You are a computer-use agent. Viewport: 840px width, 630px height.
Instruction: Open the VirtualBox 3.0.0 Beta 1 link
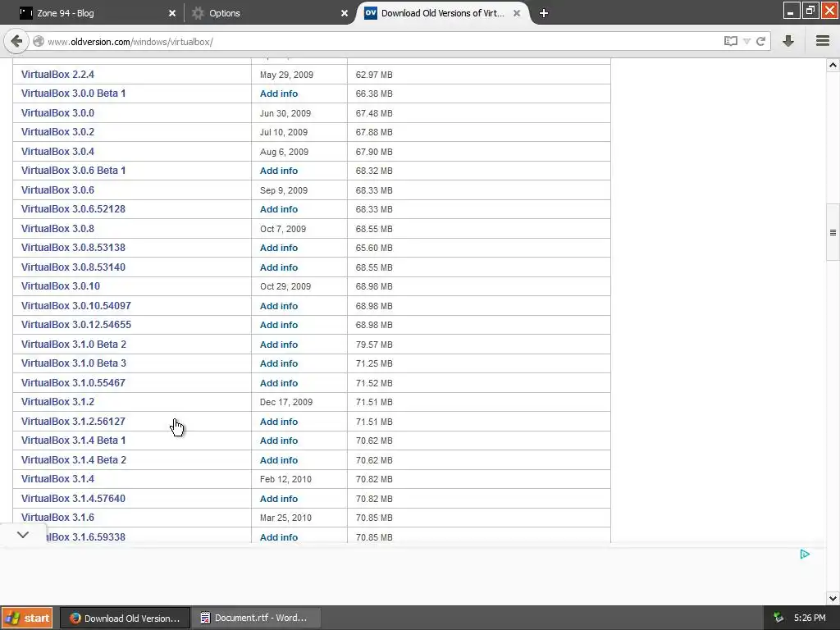tap(73, 94)
